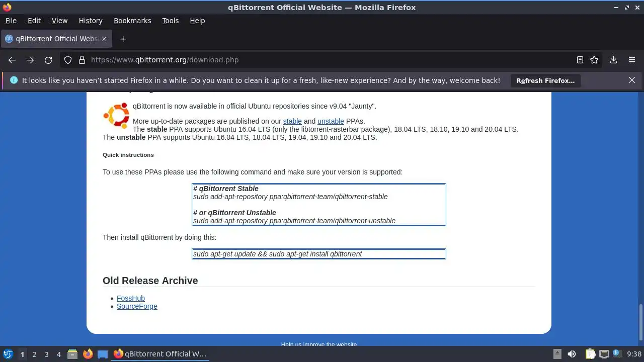
Task: Click the page vertical scrollbar thumb
Action: (641, 322)
